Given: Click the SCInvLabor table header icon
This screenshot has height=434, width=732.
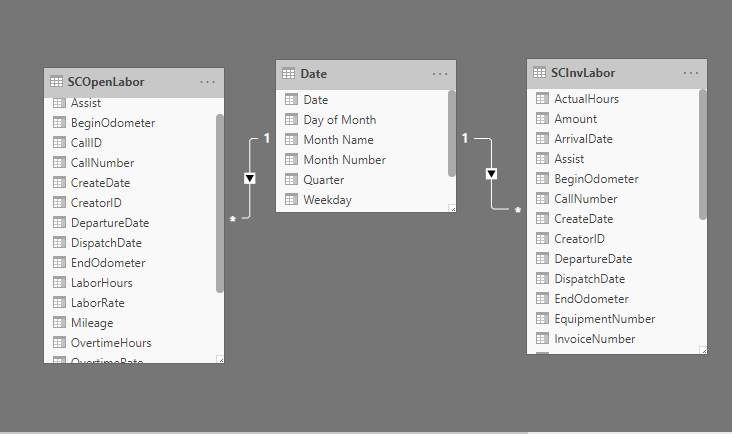Looking at the screenshot, I should tap(539, 73).
